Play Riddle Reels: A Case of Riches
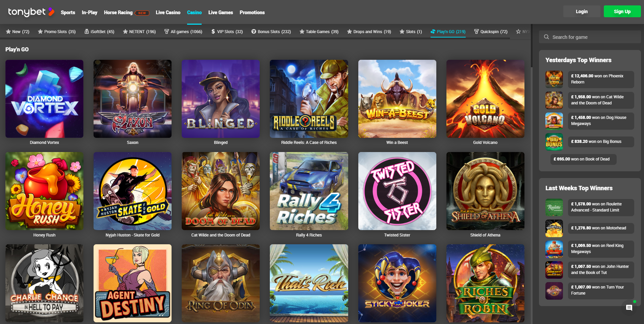 click(309, 99)
